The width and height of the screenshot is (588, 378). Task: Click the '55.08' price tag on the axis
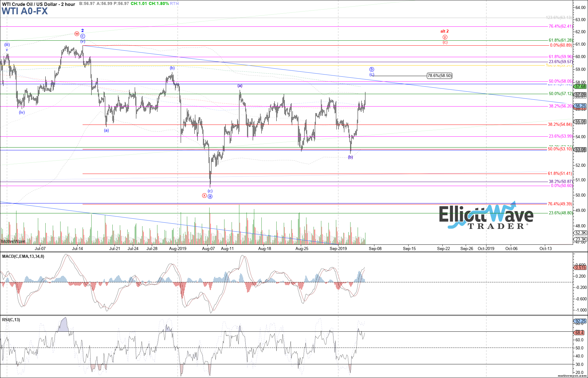(x=580, y=121)
